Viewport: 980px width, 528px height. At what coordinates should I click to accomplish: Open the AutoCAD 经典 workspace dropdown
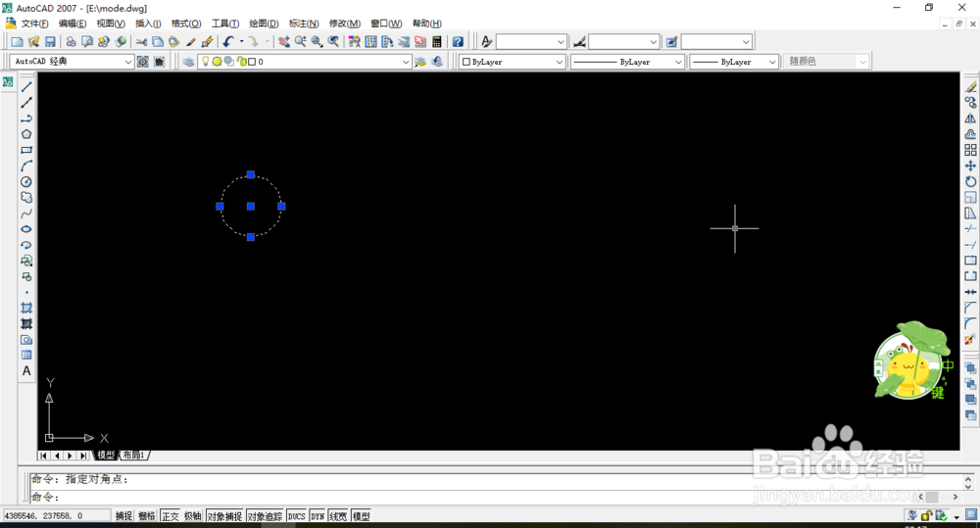point(127,62)
